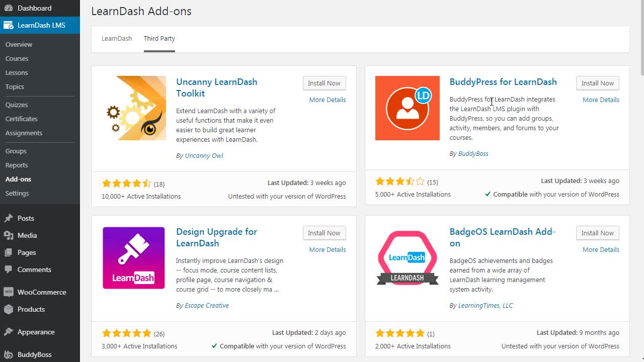View More Details for Uncanny Toolkit
The height and width of the screenshot is (362, 644).
tap(328, 100)
